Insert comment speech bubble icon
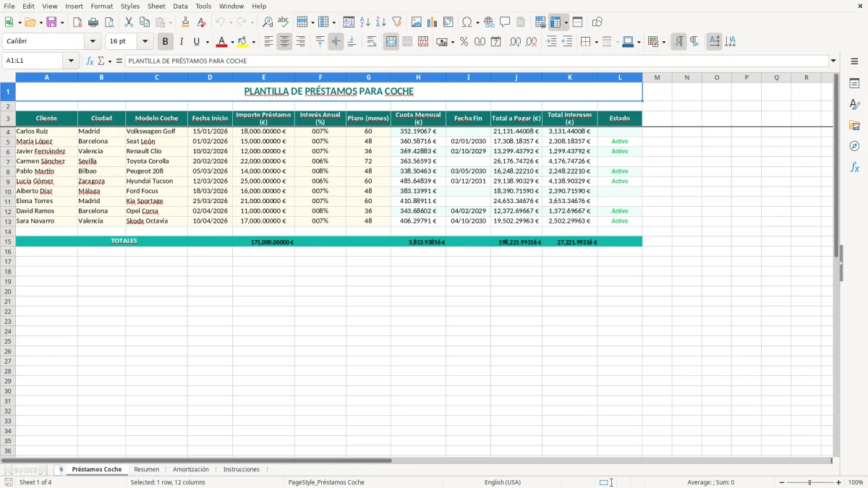 point(505,22)
